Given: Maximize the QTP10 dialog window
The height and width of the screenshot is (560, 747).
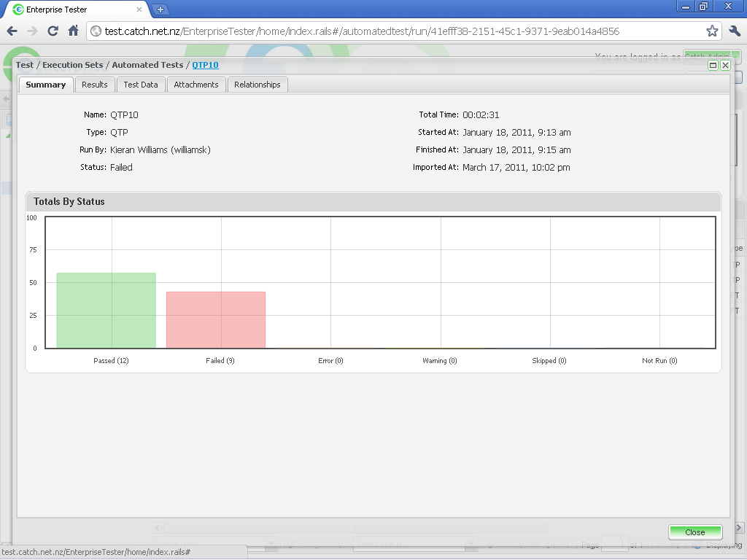Looking at the screenshot, I should click(x=713, y=65).
